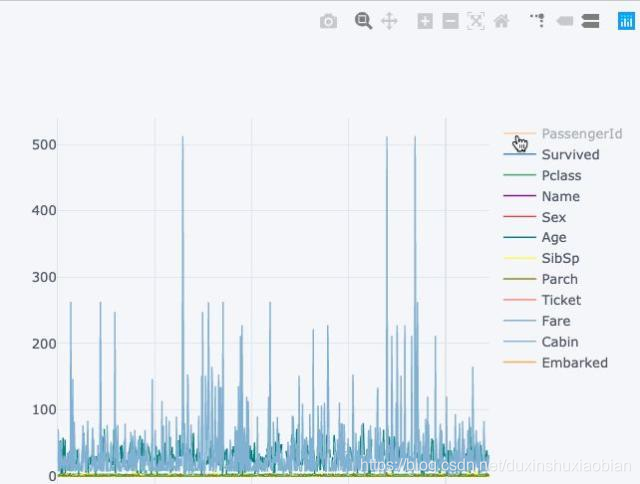Click the 300 y-axis label
640x484 pixels.
[x=44, y=277]
